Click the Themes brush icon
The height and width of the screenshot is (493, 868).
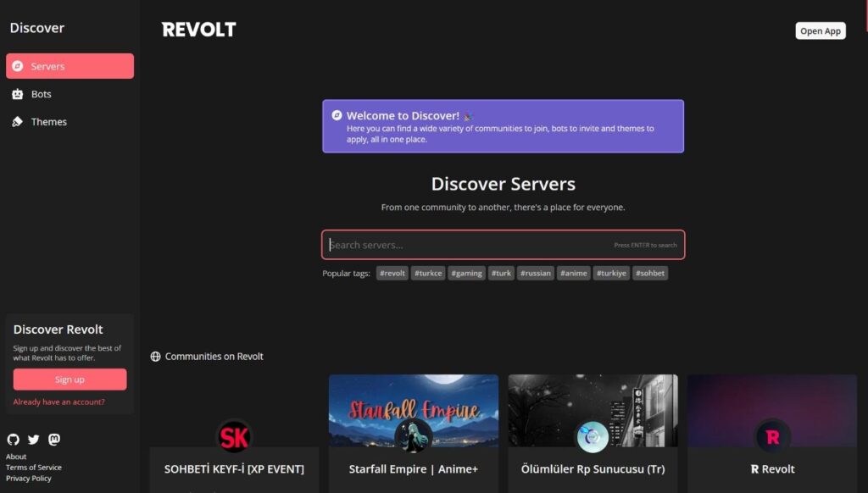(x=18, y=122)
